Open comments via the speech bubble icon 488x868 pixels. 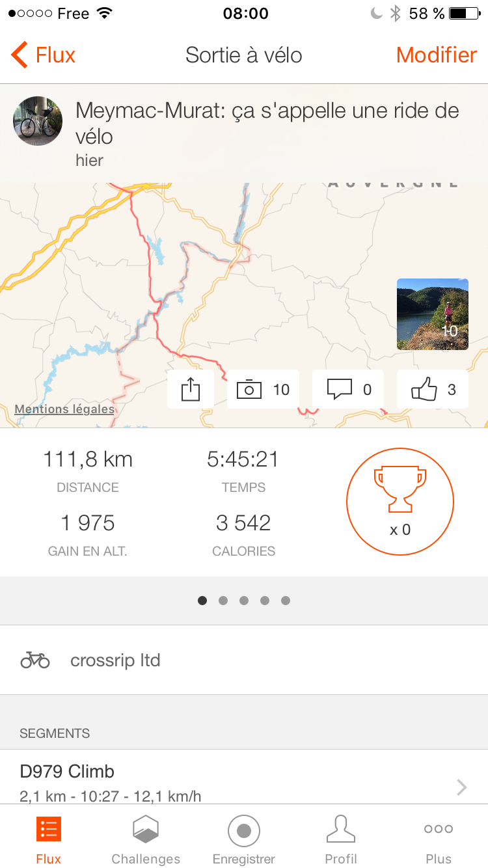[x=340, y=390]
